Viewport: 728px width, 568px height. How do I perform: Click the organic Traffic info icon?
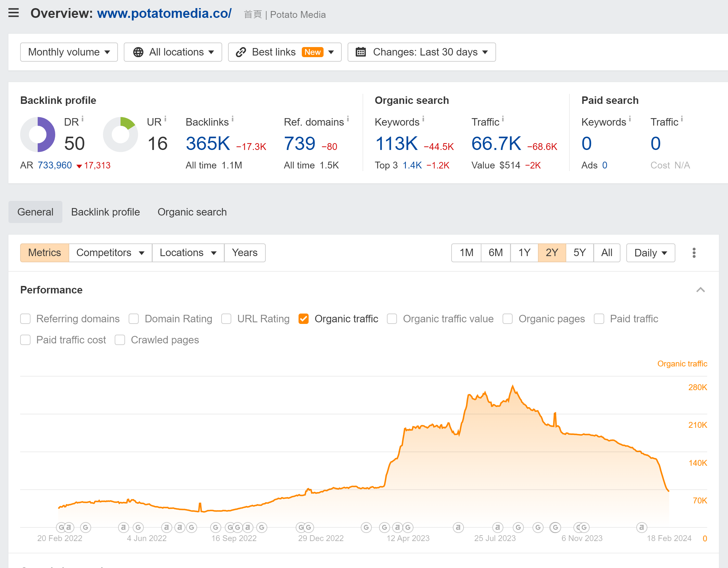click(x=503, y=118)
